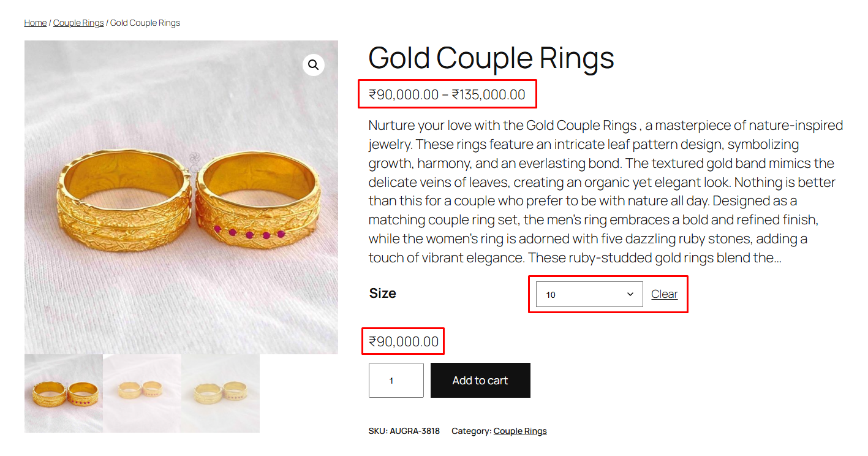Click the main gold rings product photo

click(181, 197)
